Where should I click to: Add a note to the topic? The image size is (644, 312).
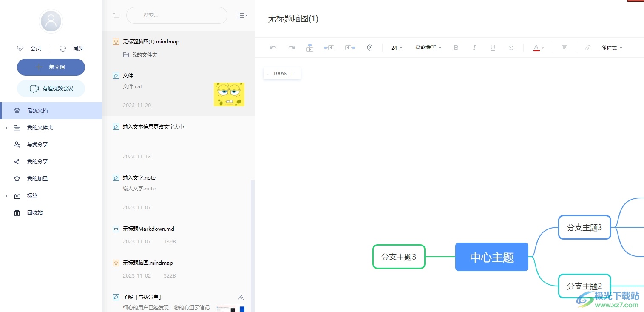pos(565,48)
